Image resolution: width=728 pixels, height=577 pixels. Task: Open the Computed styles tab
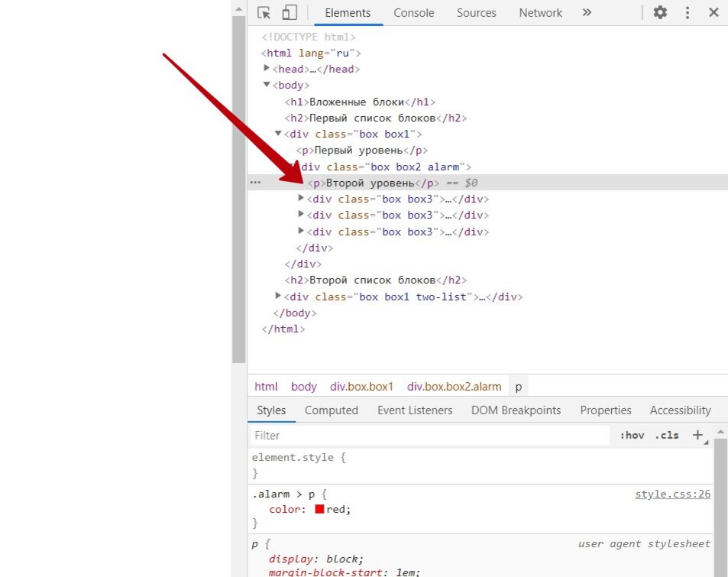(x=331, y=410)
